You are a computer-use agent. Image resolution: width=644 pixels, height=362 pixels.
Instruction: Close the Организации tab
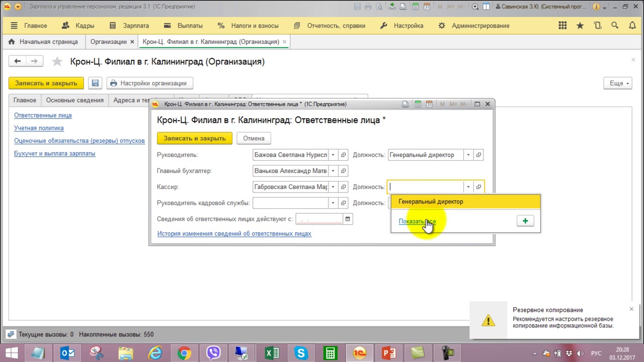point(132,42)
